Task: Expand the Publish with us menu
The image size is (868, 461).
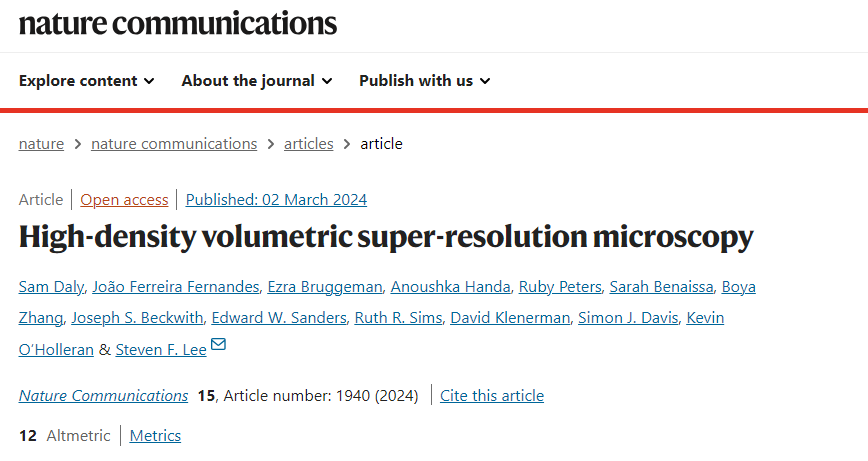Action: 425,81
